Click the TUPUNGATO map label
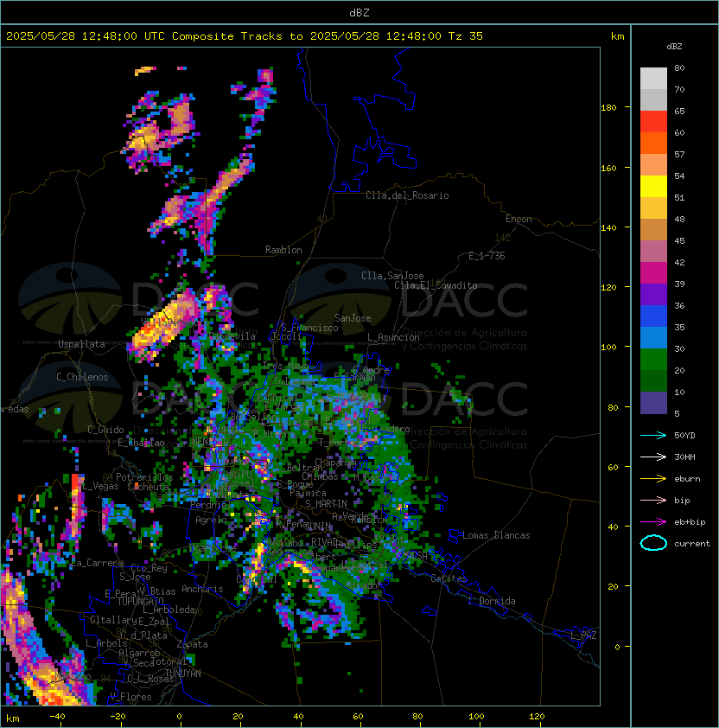Viewport: 719px width, 728px height. click(140, 601)
